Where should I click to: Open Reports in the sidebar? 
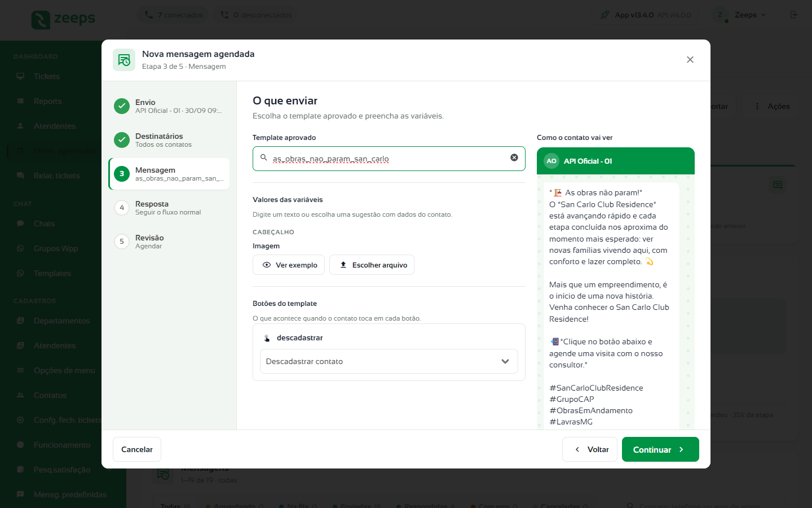point(47,101)
